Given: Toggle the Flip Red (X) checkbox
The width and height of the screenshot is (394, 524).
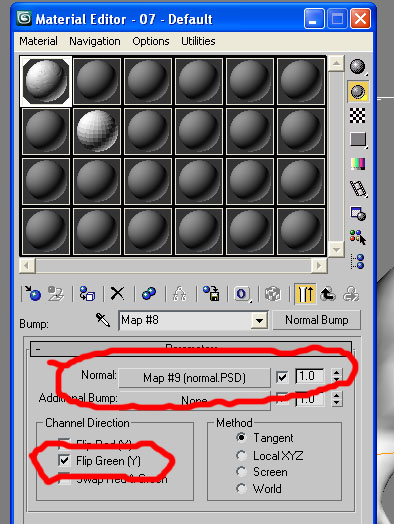Looking at the screenshot, I should point(64,444).
